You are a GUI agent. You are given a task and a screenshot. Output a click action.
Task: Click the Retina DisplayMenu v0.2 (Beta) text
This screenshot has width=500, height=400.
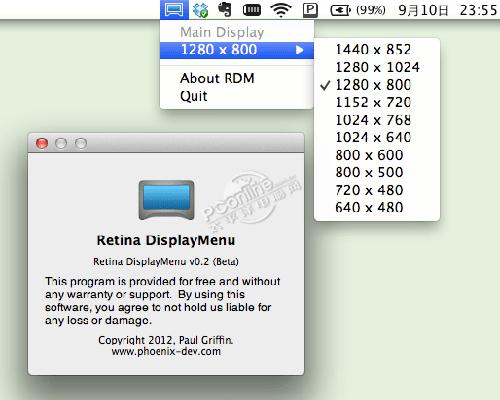(166, 262)
